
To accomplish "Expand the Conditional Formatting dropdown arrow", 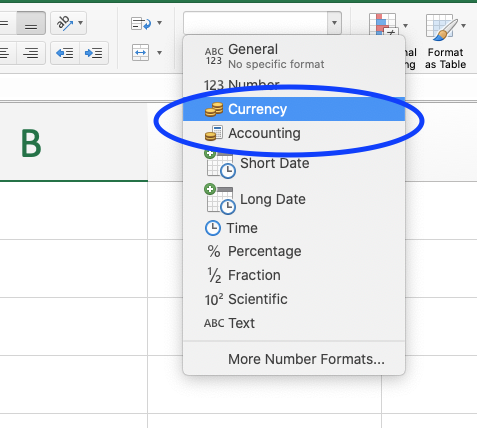I will [406, 26].
